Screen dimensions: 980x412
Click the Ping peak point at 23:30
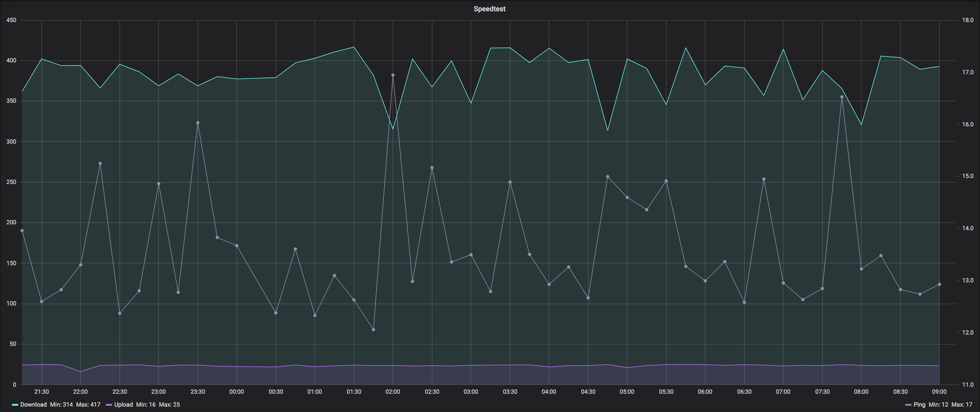click(x=198, y=123)
